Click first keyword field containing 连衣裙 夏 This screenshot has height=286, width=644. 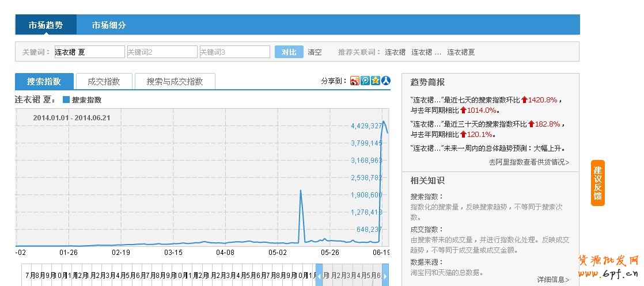(x=89, y=52)
